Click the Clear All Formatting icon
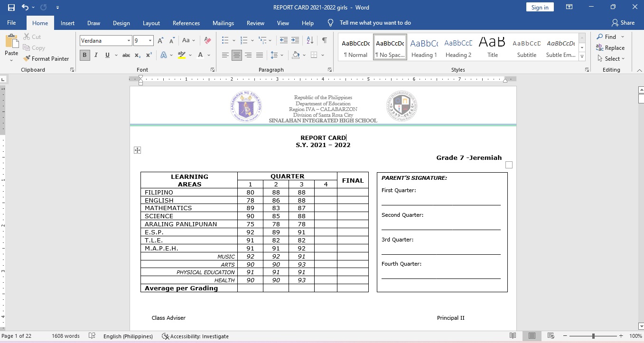Screen dimensions: 644x343 207,40
